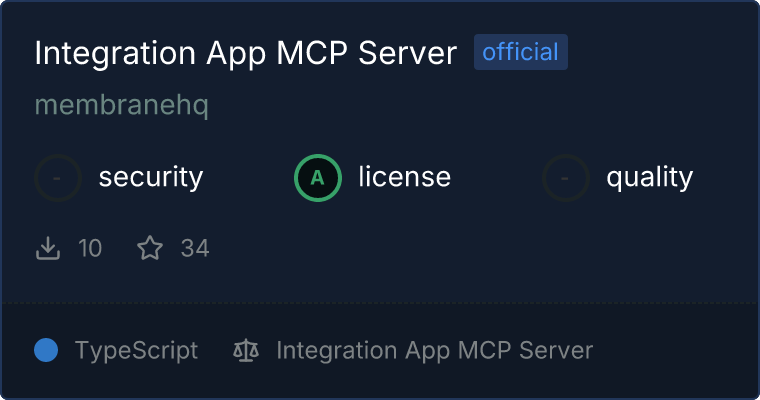Select the quality label text
The image size is (760, 400).
coord(649,178)
